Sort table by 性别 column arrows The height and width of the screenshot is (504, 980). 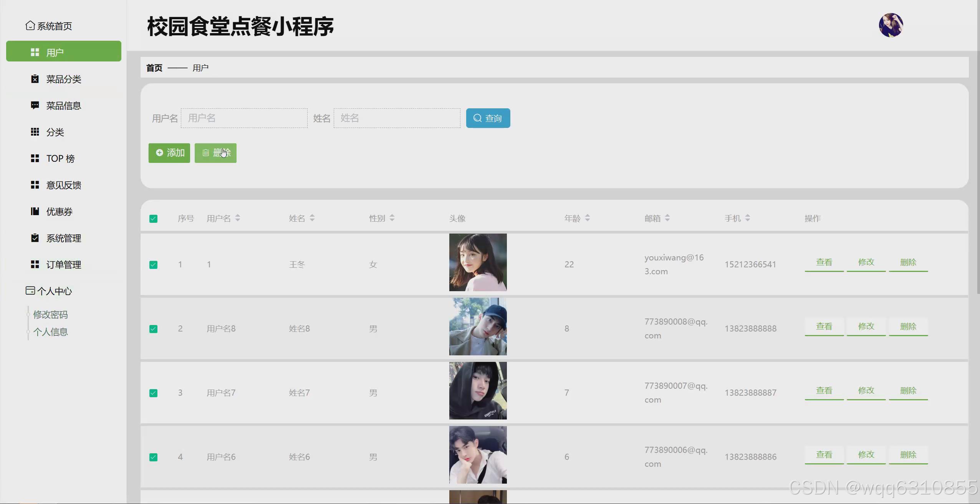(392, 218)
